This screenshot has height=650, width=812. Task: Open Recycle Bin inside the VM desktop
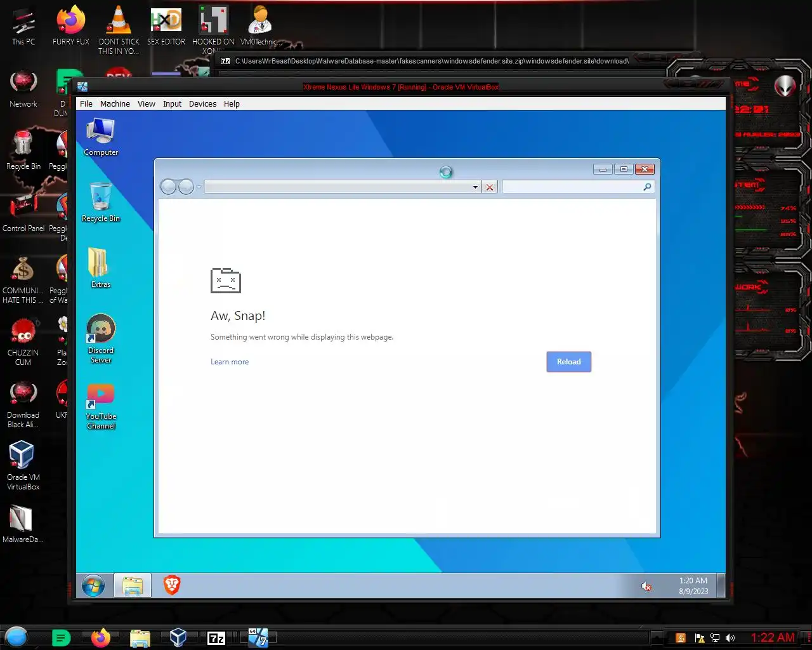[101, 203]
